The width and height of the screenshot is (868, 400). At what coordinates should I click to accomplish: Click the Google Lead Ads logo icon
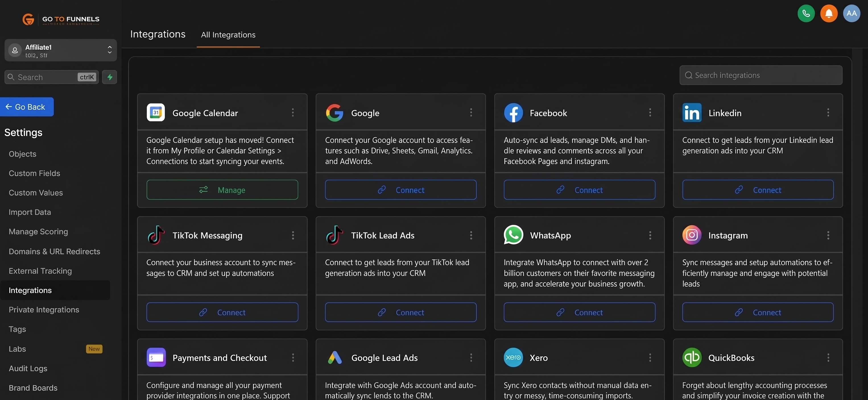[334, 357]
